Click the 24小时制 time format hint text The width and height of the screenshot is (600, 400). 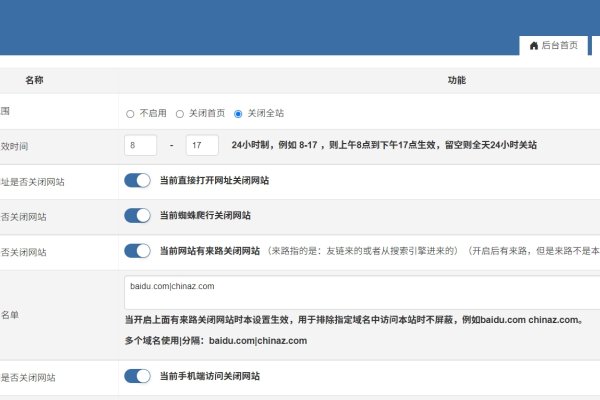[384, 145]
